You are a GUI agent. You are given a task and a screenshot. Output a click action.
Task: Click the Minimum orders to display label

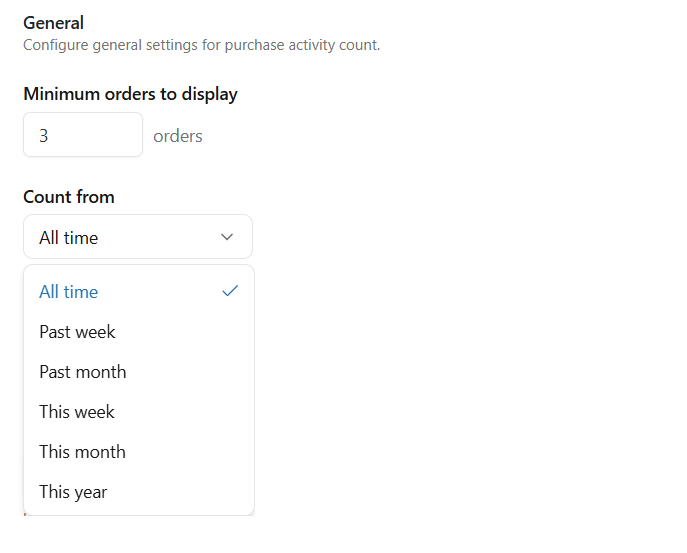point(130,95)
